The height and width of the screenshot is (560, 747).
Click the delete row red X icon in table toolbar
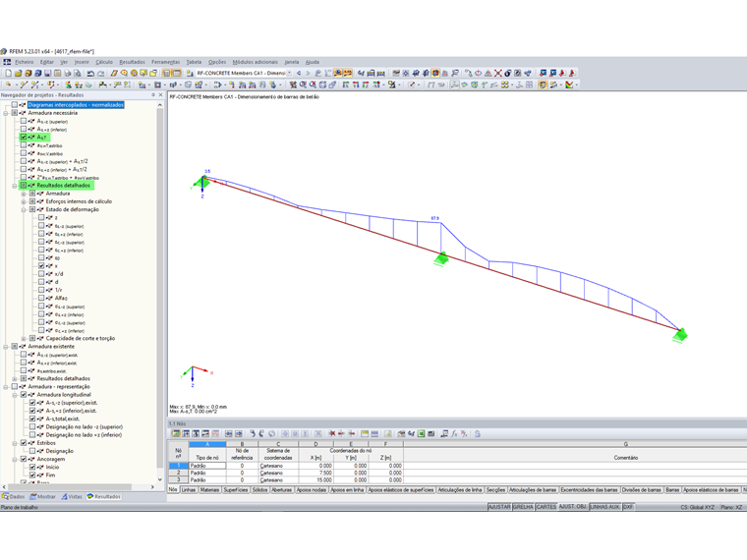331,434
